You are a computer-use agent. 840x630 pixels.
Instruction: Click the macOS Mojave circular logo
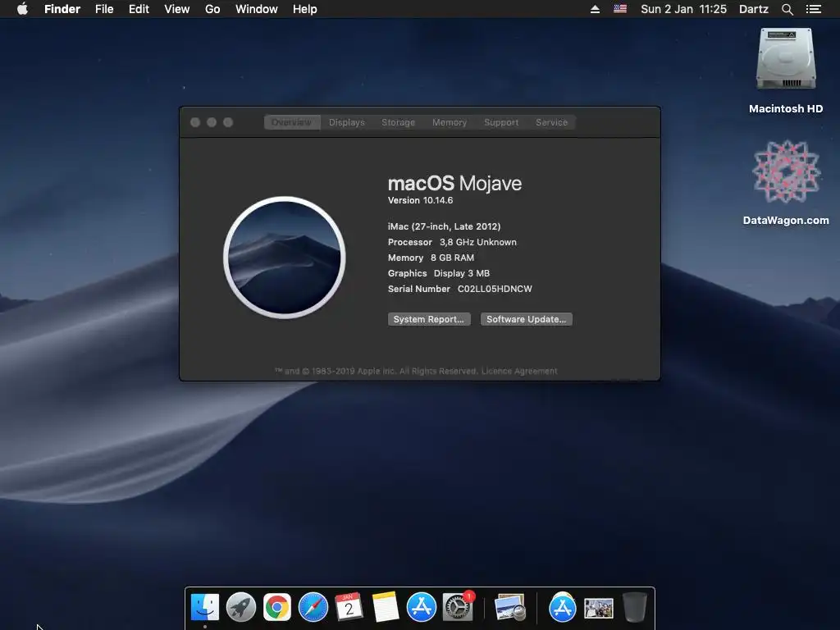click(x=285, y=258)
